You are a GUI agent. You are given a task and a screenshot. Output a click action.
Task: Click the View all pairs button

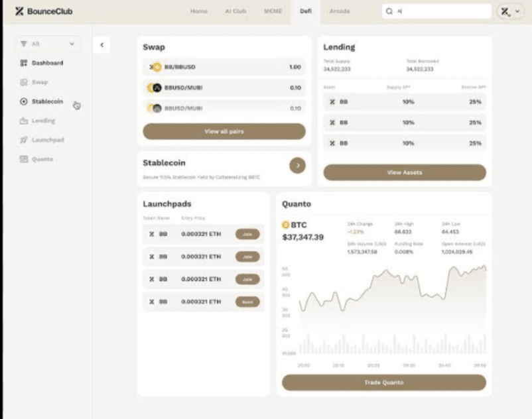click(224, 131)
